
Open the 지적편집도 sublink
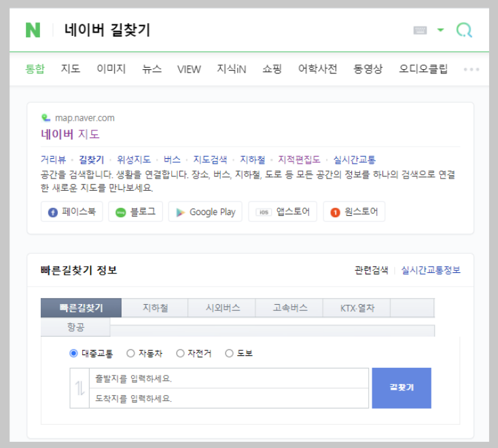coord(299,160)
